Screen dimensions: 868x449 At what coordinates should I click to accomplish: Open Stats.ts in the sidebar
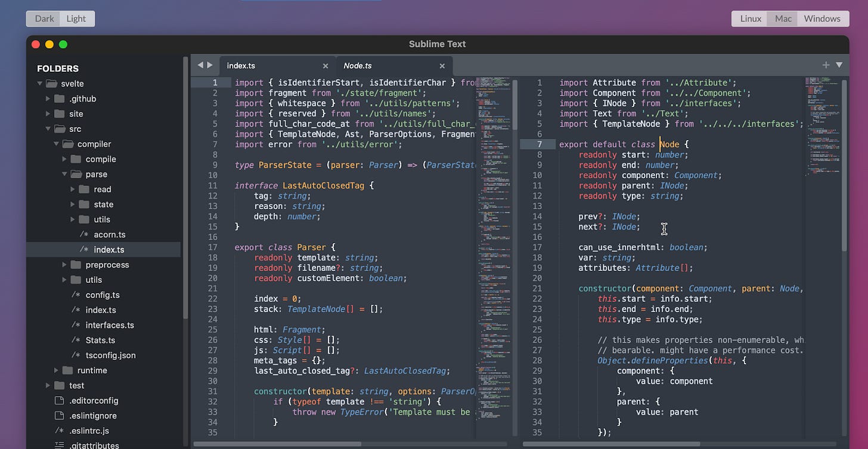click(100, 340)
